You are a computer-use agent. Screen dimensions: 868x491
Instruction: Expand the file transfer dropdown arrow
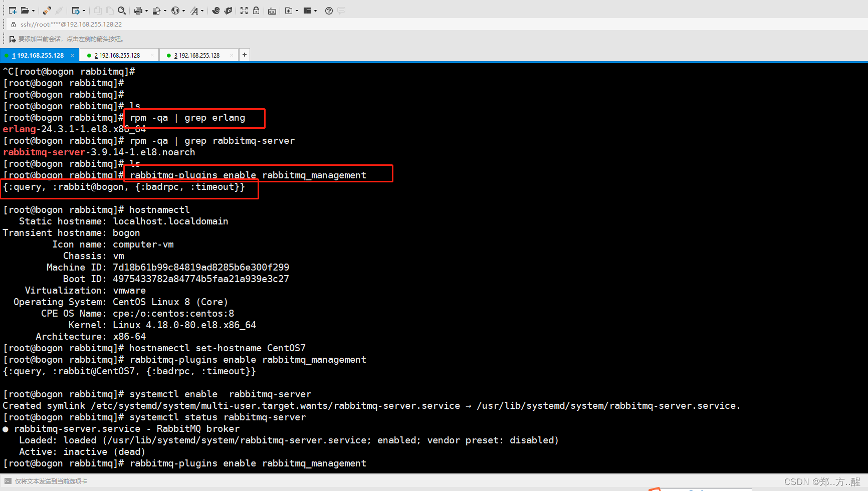pyautogui.click(x=165, y=11)
